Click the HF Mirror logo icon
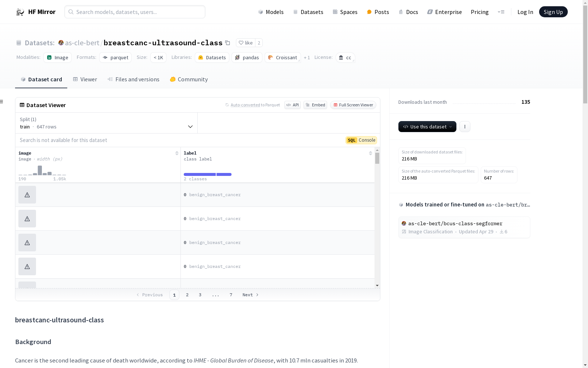This screenshot has height=368, width=588. coord(20,12)
